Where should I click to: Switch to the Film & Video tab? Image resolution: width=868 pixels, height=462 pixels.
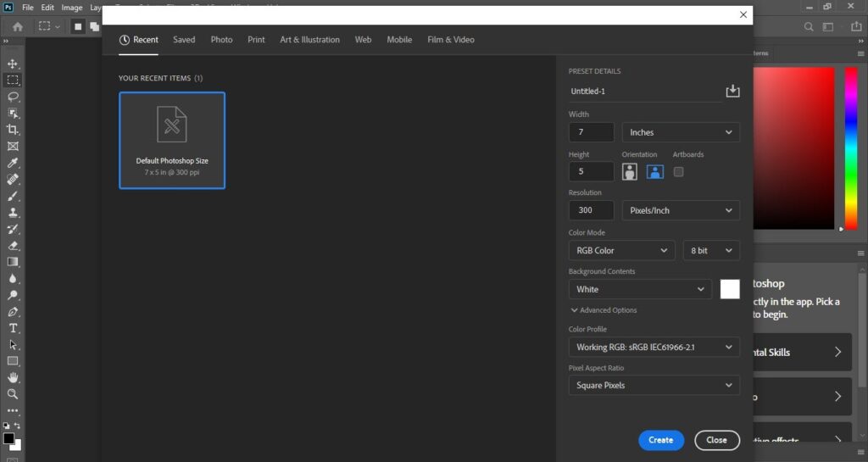[451, 40]
